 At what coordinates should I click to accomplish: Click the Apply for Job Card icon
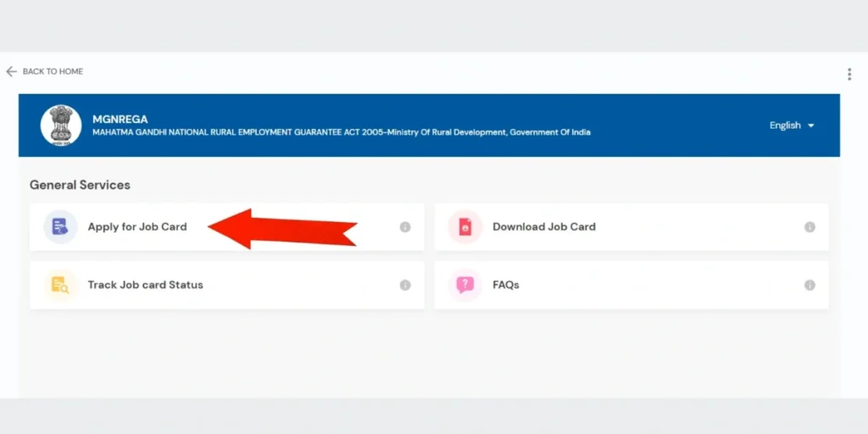[x=60, y=227]
